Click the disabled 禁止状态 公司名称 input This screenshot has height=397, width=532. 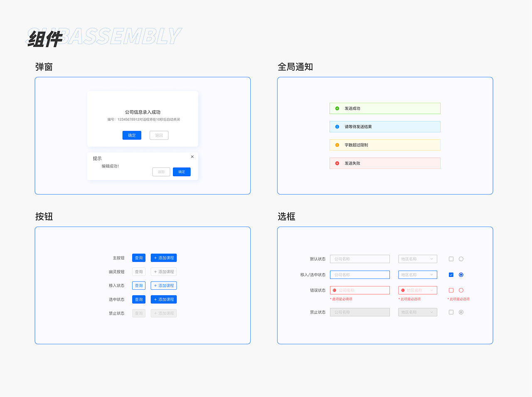coord(360,312)
